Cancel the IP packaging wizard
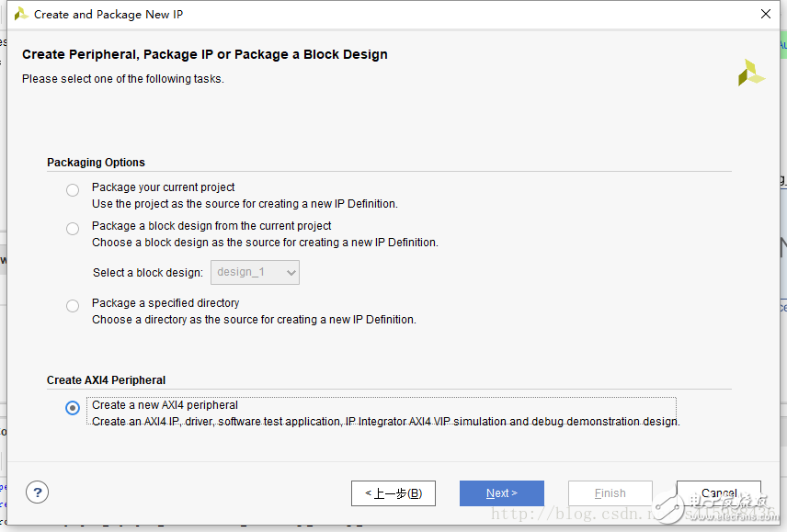The width and height of the screenshot is (787, 532). (718, 493)
